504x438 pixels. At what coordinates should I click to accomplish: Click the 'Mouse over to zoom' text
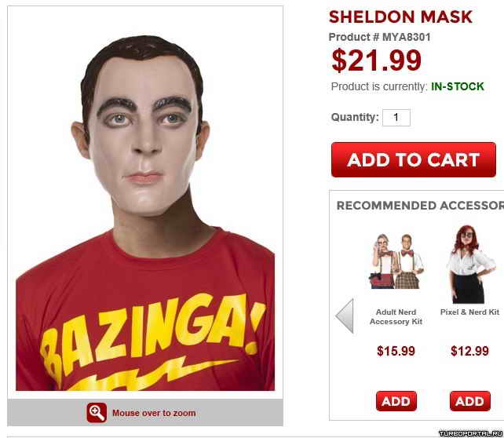[x=154, y=413]
